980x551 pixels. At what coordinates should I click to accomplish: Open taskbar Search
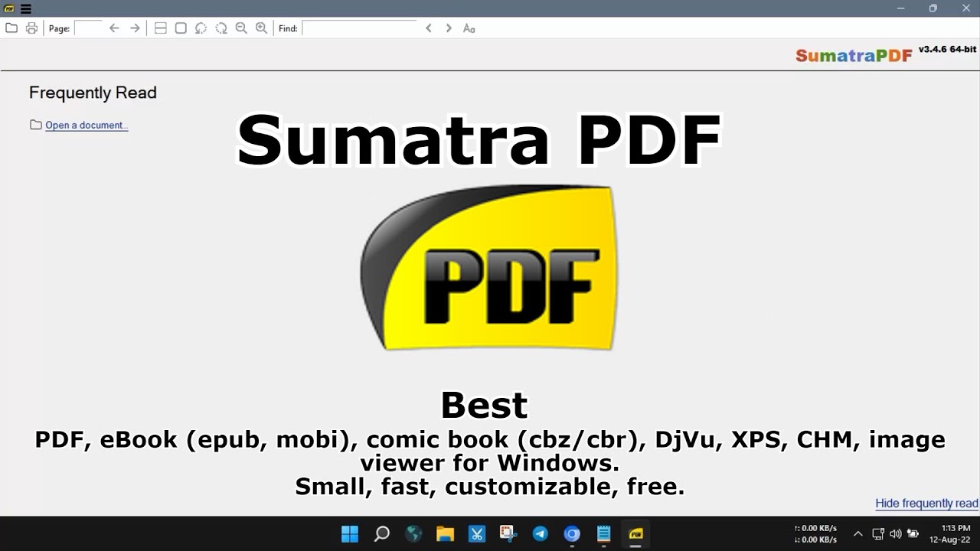point(381,533)
